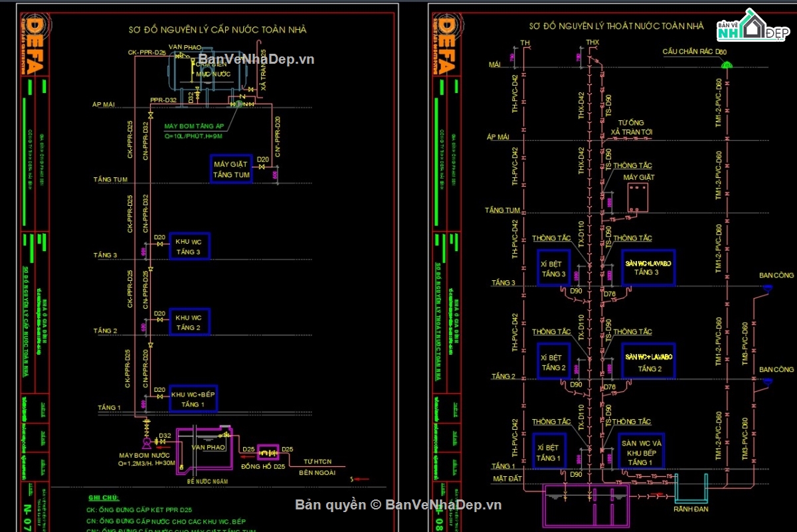Screen dimensions: 797x532
Task: Select the KHU WC TẦNG 2 box
Action: point(189,323)
